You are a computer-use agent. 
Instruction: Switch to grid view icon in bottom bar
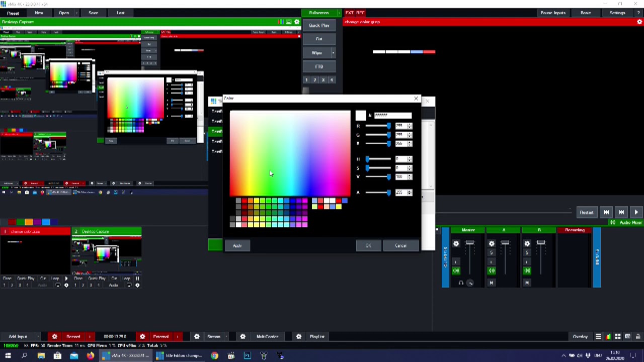click(x=618, y=336)
